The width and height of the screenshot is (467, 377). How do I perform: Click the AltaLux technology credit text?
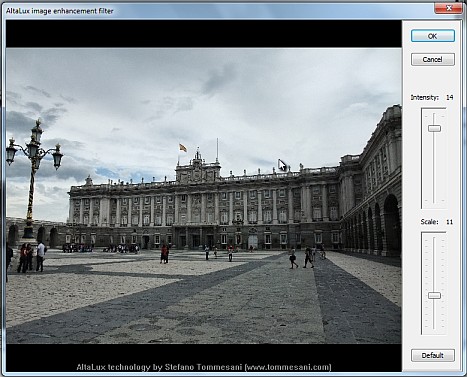pos(204,367)
